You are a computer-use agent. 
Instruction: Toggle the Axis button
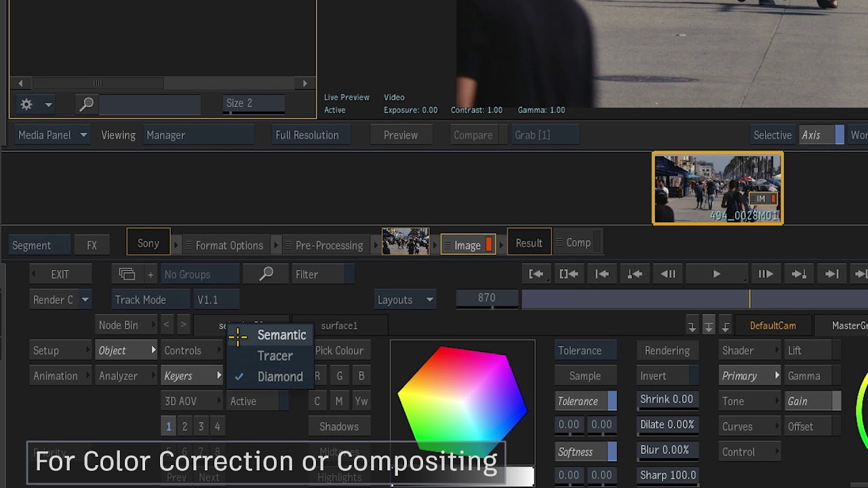[x=821, y=135]
